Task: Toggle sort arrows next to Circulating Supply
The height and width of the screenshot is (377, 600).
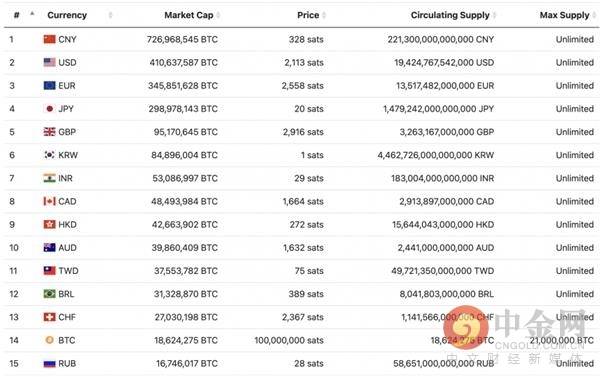Action: point(494,15)
